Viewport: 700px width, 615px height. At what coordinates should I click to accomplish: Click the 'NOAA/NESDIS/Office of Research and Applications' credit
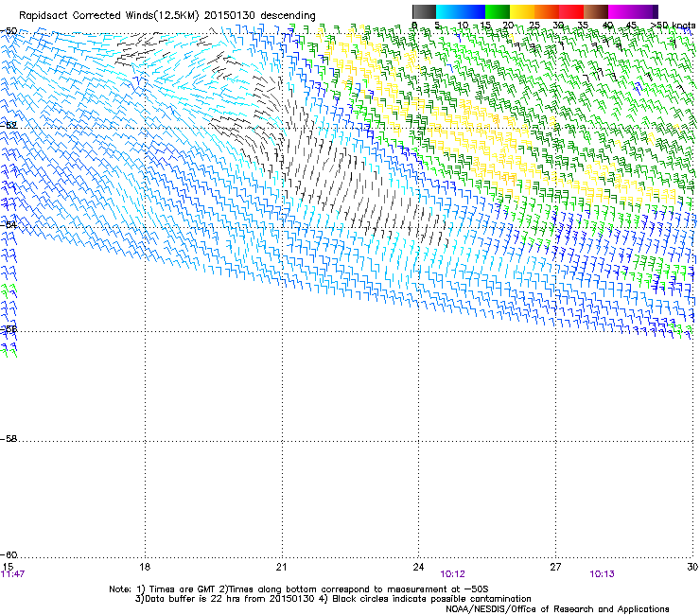pyautogui.click(x=557, y=609)
